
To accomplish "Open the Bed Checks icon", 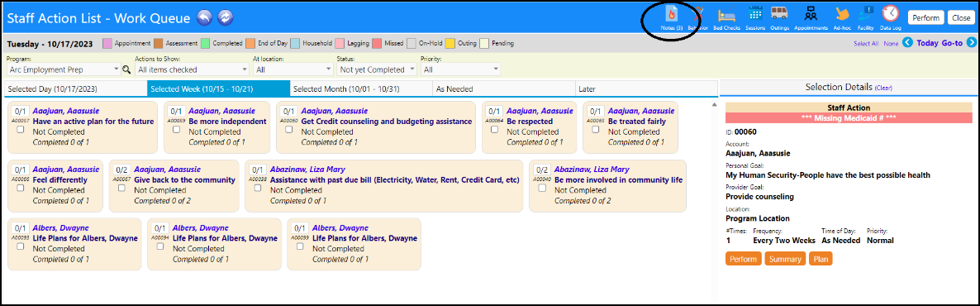I will 727,14.
